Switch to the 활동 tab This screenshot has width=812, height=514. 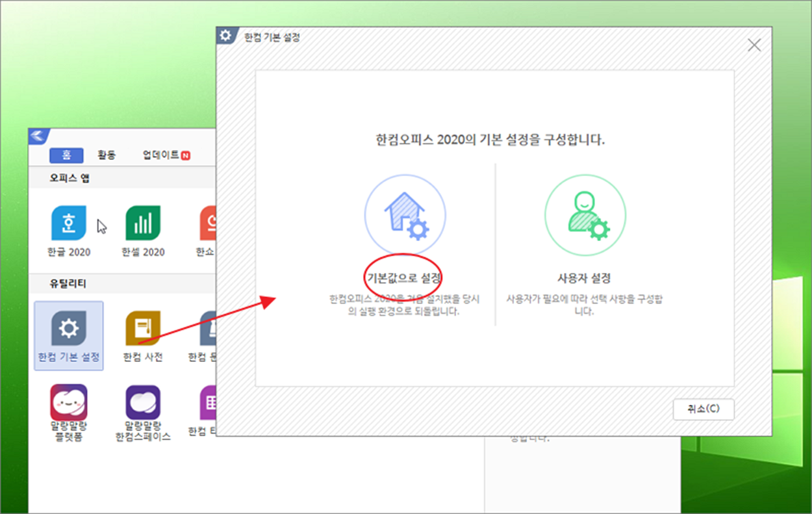click(x=107, y=155)
